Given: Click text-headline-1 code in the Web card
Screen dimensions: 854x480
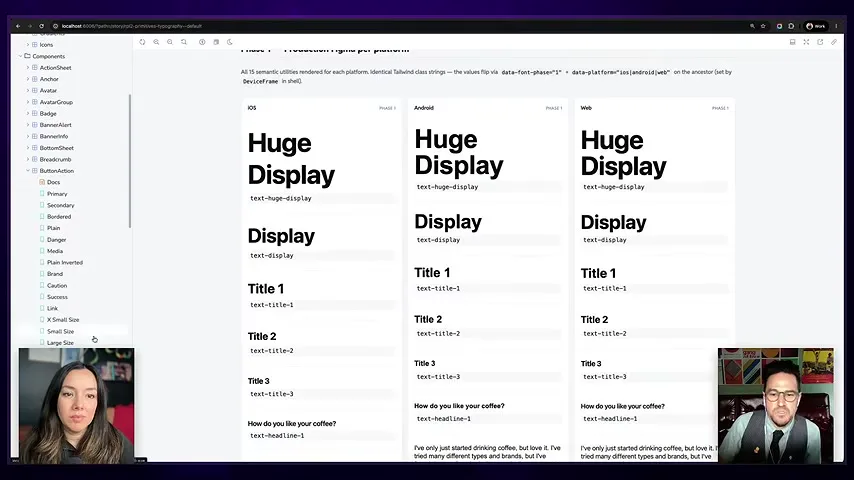Looking at the screenshot, I should 610,418.
